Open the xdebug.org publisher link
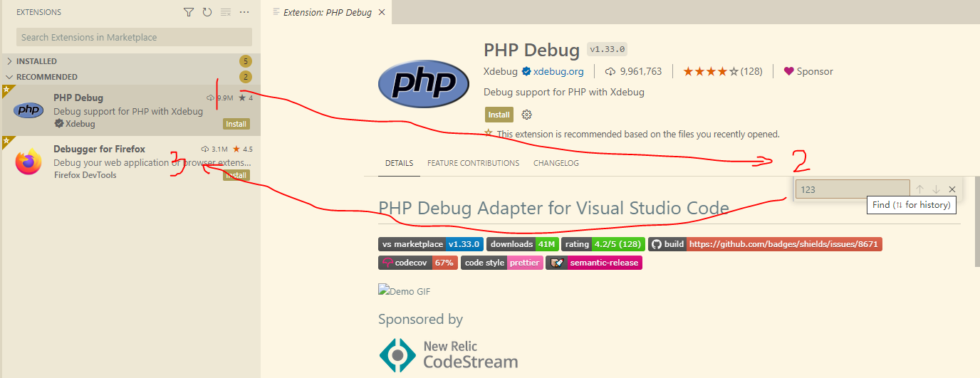Screen dimensions: 980x378 tap(558, 71)
